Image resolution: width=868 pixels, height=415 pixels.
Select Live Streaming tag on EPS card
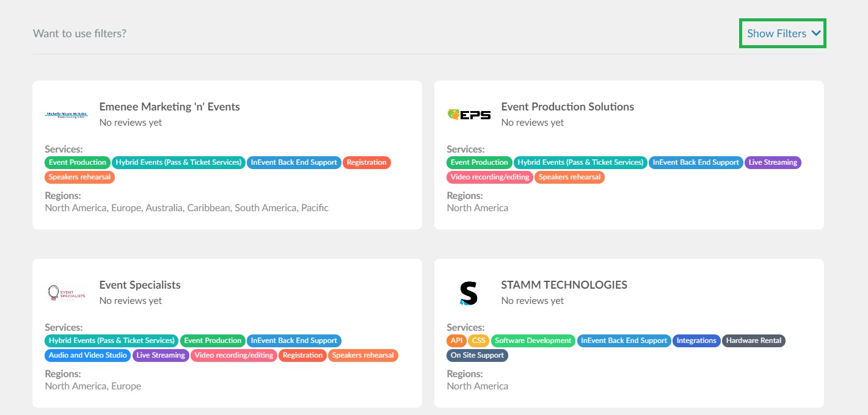tap(773, 162)
